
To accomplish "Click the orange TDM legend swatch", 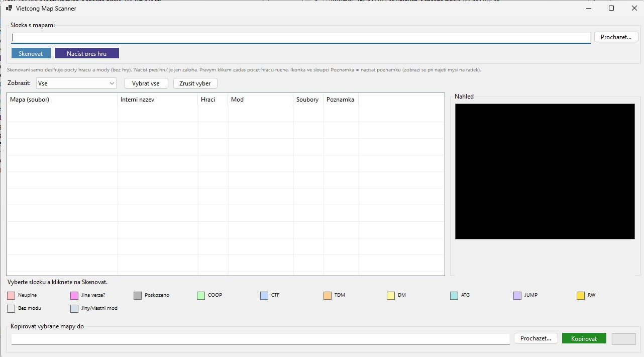I will click(x=328, y=296).
